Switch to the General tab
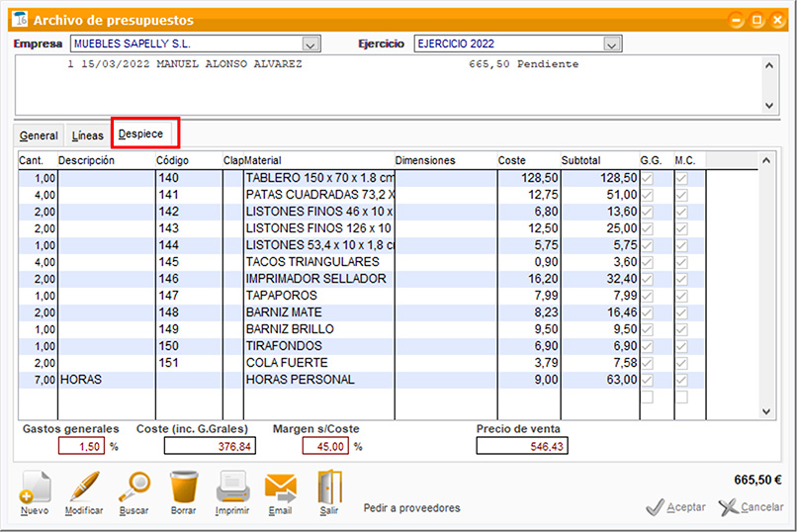 pyautogui.click(x=39, y=135)
